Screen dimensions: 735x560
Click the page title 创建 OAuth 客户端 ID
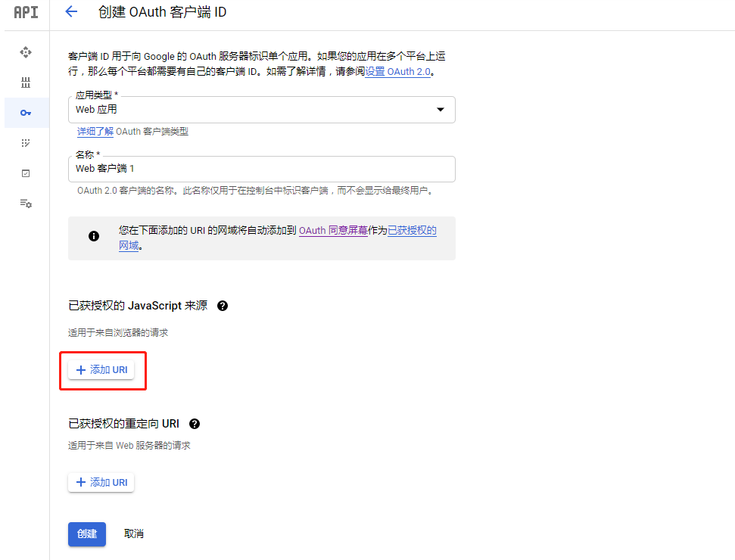coord(162,12)
